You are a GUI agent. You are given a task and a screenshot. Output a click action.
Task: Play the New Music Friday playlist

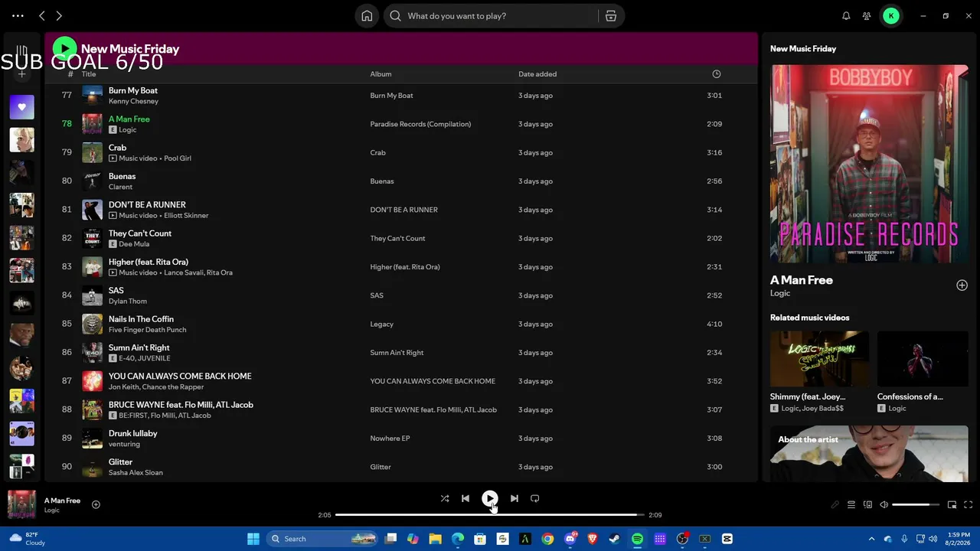64,49
